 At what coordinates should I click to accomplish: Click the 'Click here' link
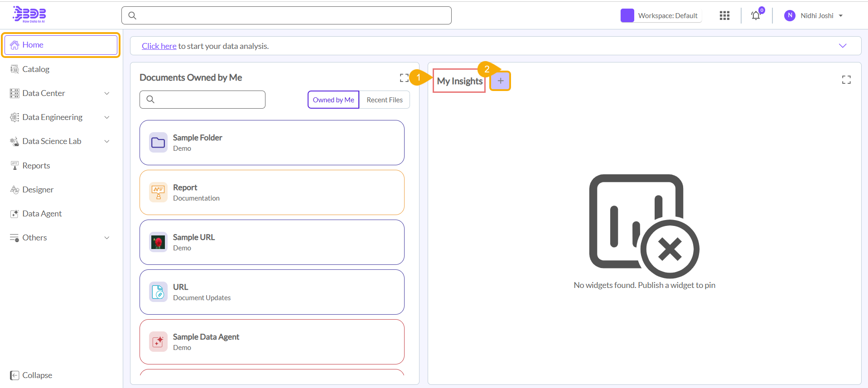click(x=159, y=46)
